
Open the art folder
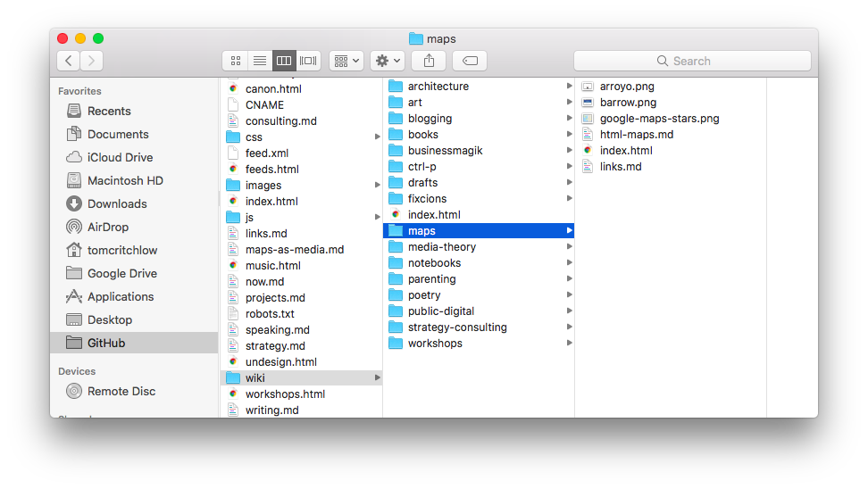[479, 103]
